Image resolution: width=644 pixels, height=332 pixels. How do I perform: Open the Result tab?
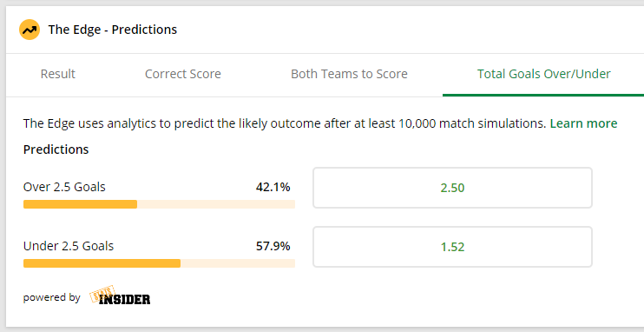pos(58,74)
